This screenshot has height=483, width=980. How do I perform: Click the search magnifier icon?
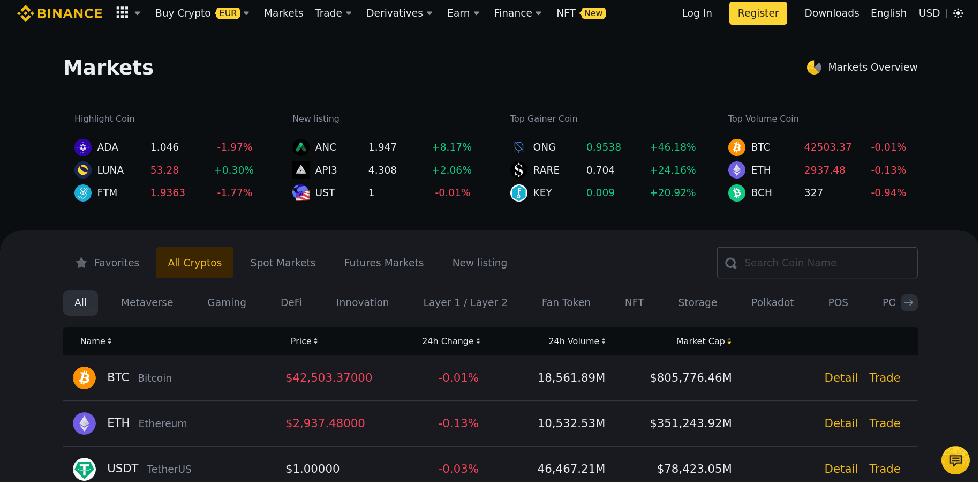[x=731, y=263]
